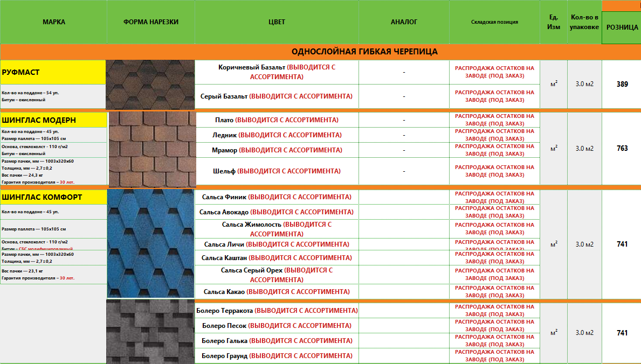Select the Шинглас Модерн retail price 763
Viewport: 641px width, 364px height.
[622, 149]
